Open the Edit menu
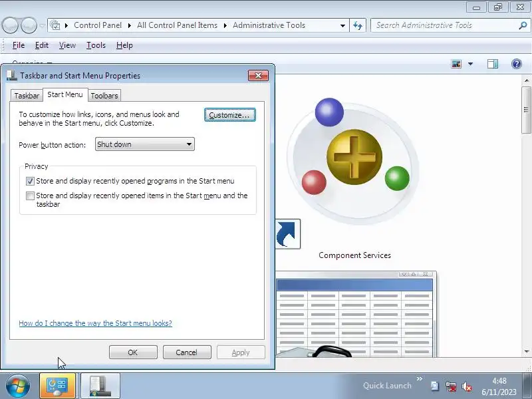 pos(42,45)
